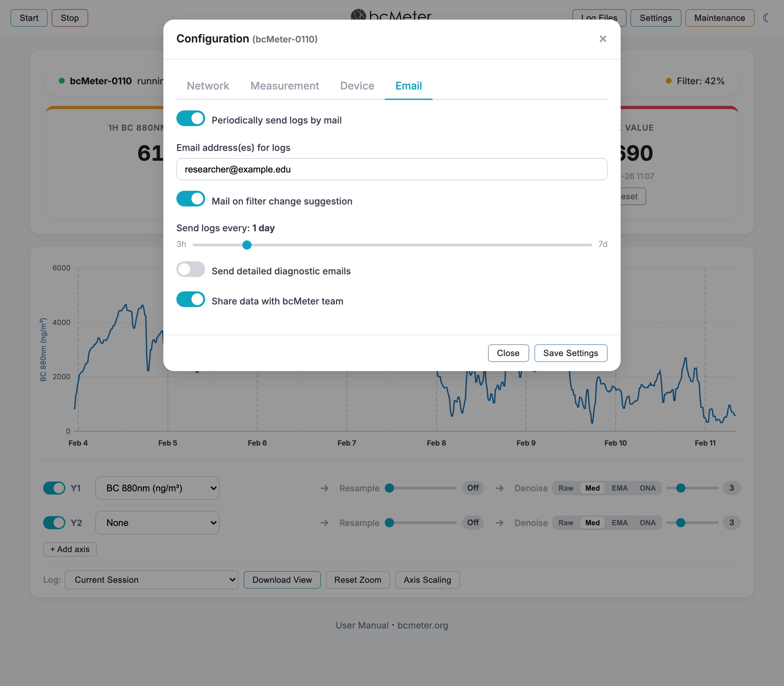Adjust the Send logs every slider handle
This screenshot has width=784, height=686.
[247, 245]
